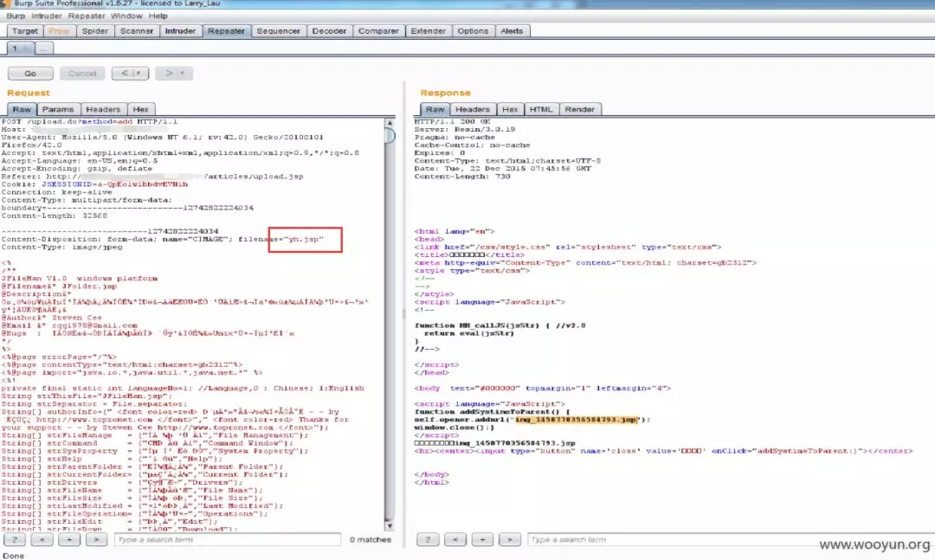Switch to the Decoder tab
Viewport: 935px width, 560px height.
329,31
